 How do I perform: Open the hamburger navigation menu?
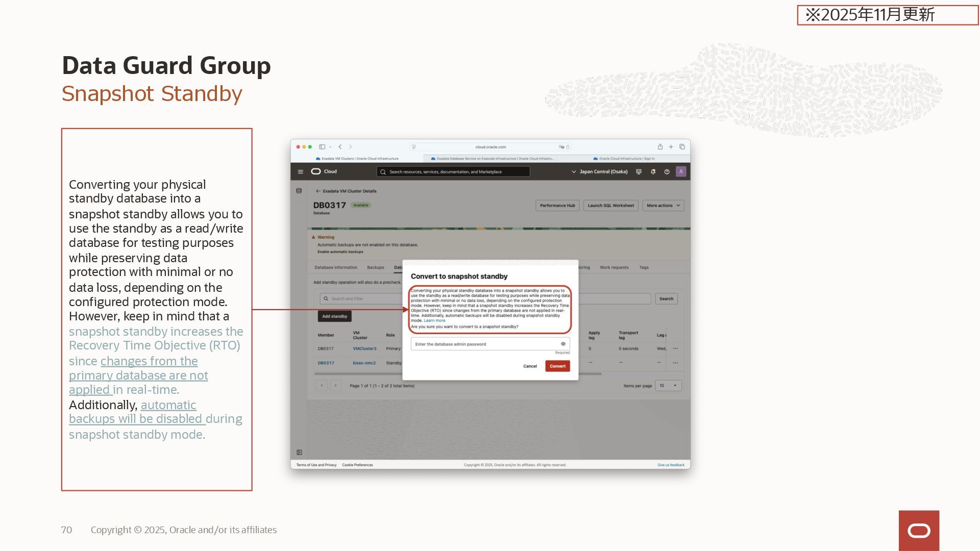(300, 172)
